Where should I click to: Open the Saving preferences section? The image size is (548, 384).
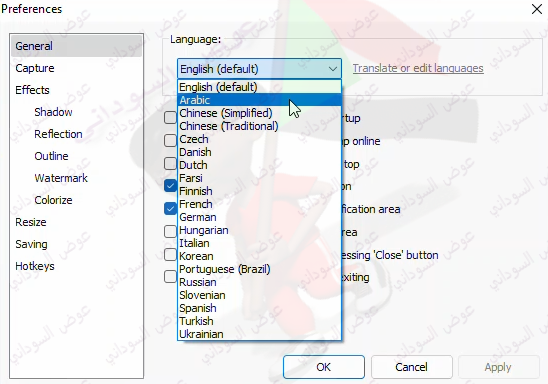tap(31, 244)
